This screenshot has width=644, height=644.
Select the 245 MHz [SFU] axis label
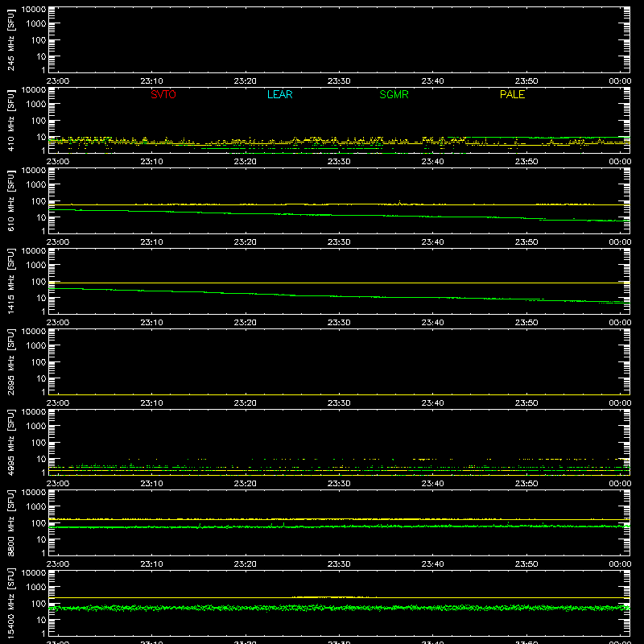coord(10,39)
